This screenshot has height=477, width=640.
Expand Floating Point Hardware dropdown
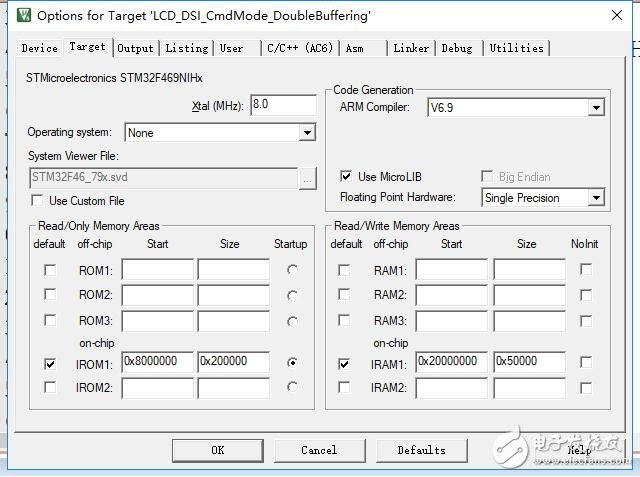point(596,198)
